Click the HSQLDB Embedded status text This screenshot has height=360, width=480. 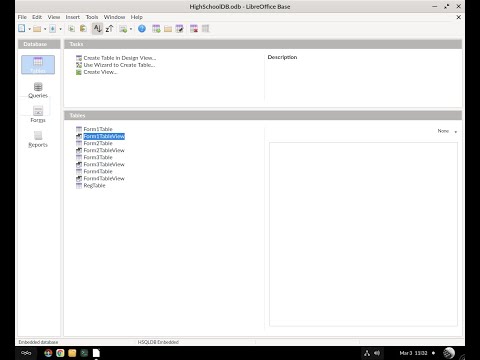click(158, 342)
